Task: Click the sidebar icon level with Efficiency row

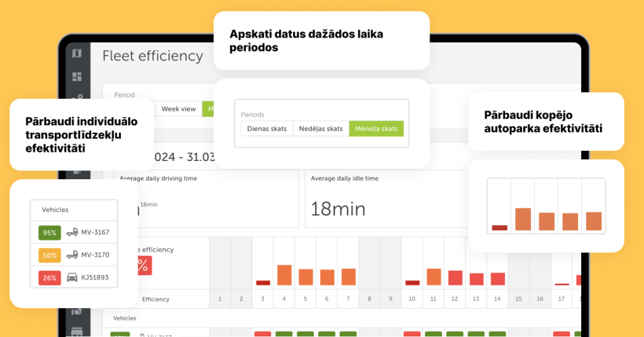Action: tap(77, 310)
